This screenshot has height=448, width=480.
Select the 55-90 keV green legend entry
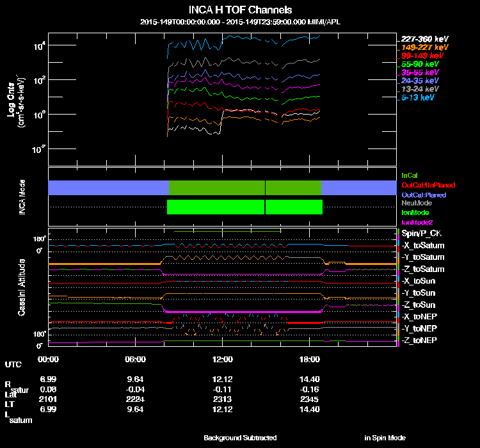point(420,64)
